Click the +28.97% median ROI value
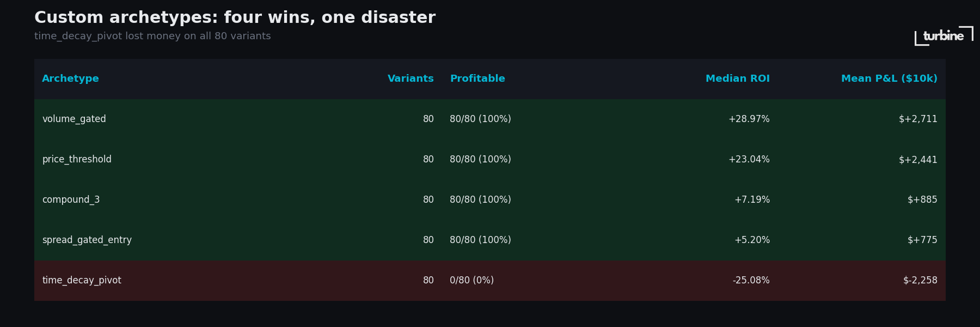Screen dimensions: 980x327 point(749,119)
